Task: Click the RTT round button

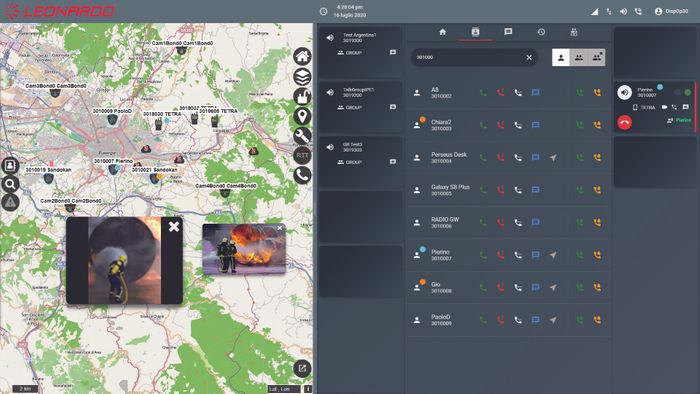Action: [302, 155]
